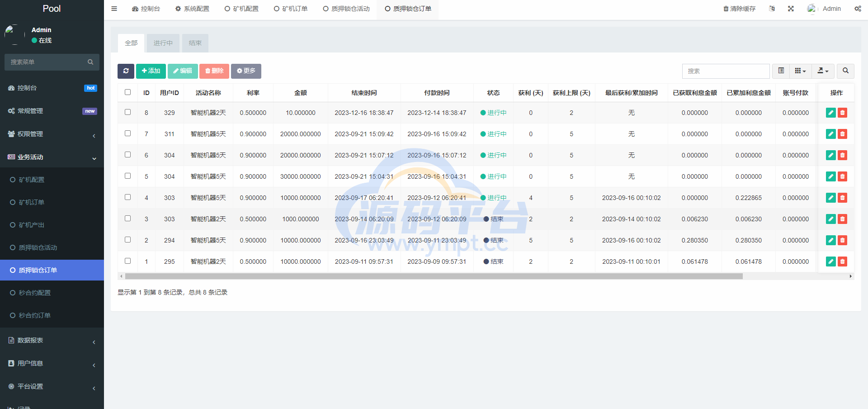Screen dimensions: 868x409
Task: Tick the checkbox for order ID 3
Action: pyautogui.click(x=128, y=219)
